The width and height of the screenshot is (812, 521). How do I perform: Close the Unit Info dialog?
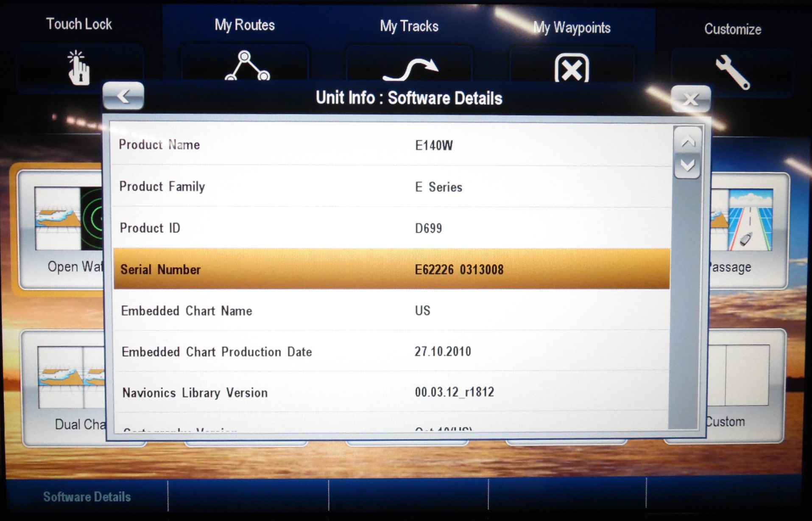pos(691,99)
